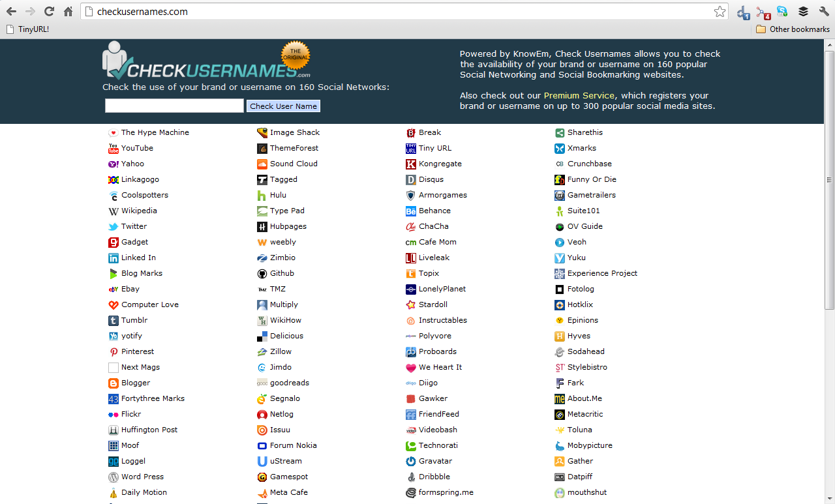The height and width of the screenshot is (504, 835).
Task: Click the Linked In logo icon
Action: pyautogui.click(x=114, y=258)
